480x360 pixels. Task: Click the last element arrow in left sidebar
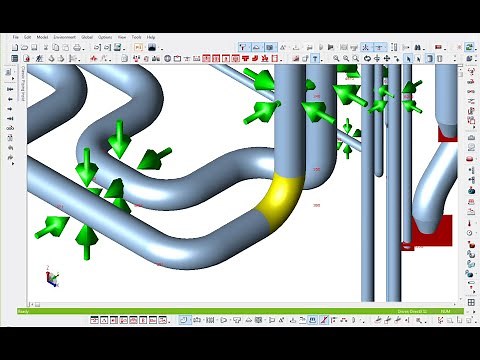tap(10, 119)
